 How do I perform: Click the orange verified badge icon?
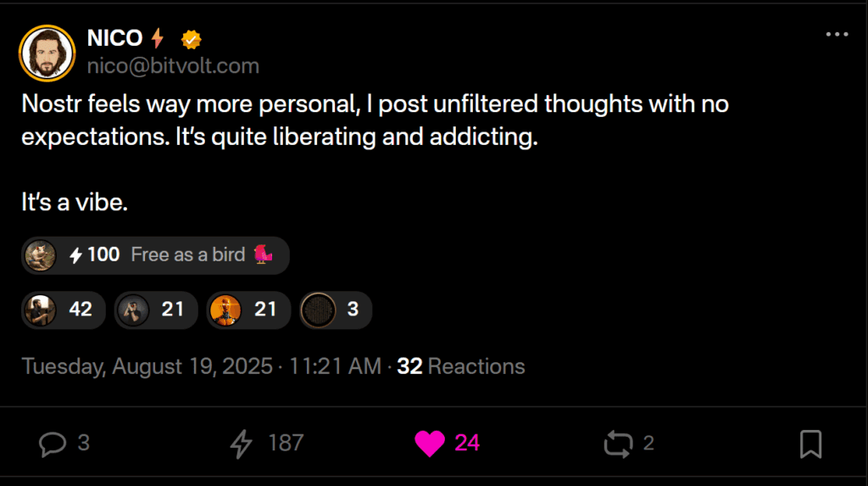point(192,39)
